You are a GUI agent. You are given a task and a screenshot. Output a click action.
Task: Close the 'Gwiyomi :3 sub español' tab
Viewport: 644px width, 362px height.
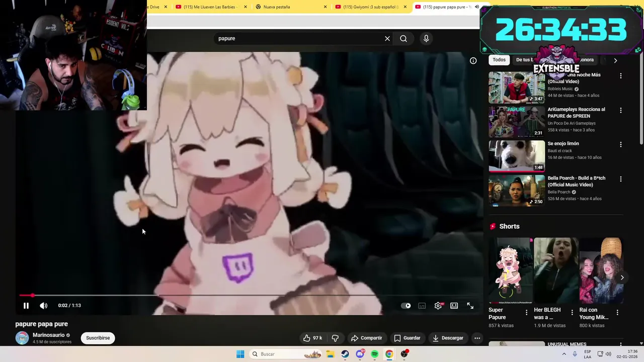pos(405,7)
